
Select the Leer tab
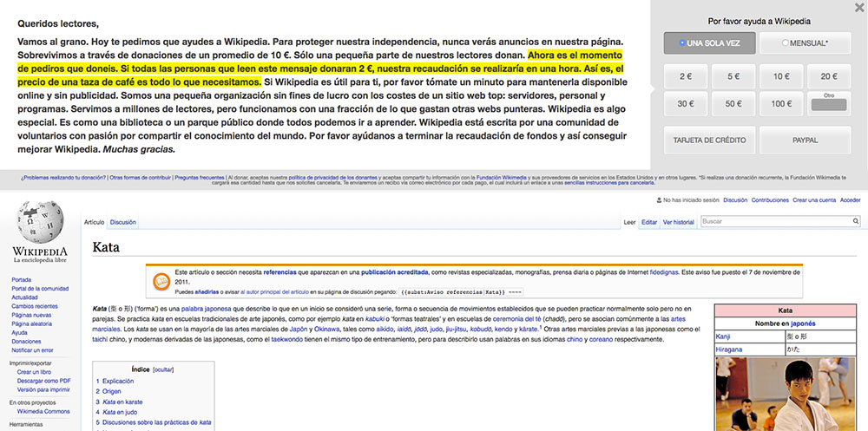[x=629, y=222]
